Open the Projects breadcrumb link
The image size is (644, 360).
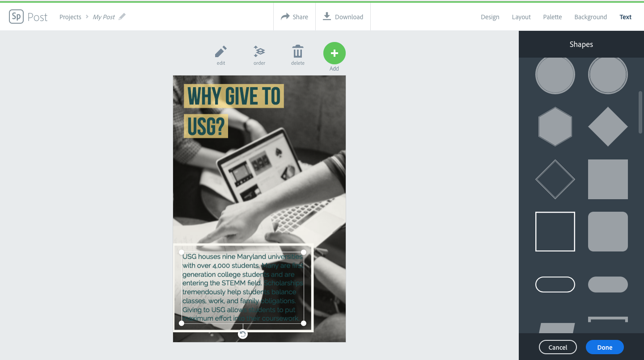70,17
